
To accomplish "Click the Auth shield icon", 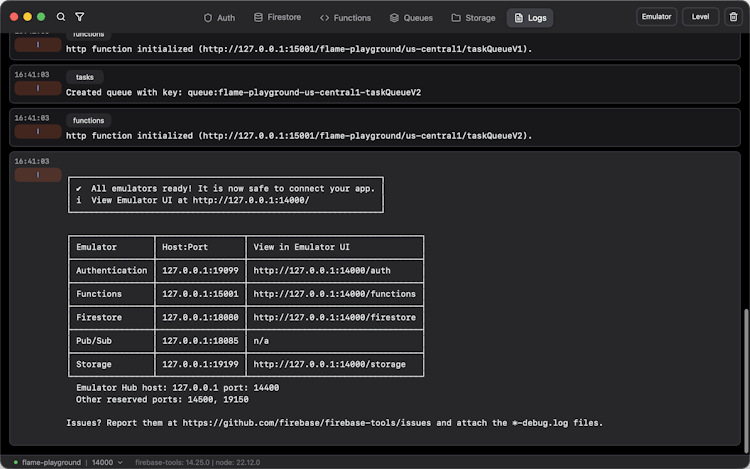I will pos(208,18).
